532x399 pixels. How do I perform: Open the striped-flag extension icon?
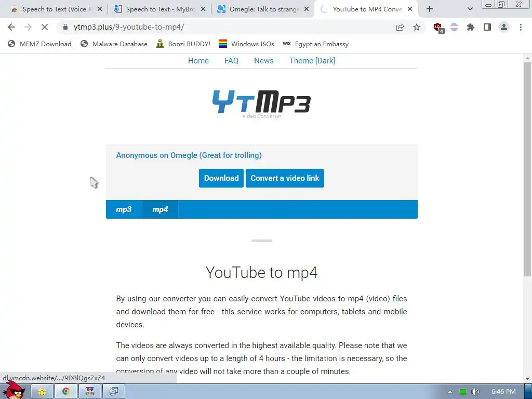click(x=454, y=27)
